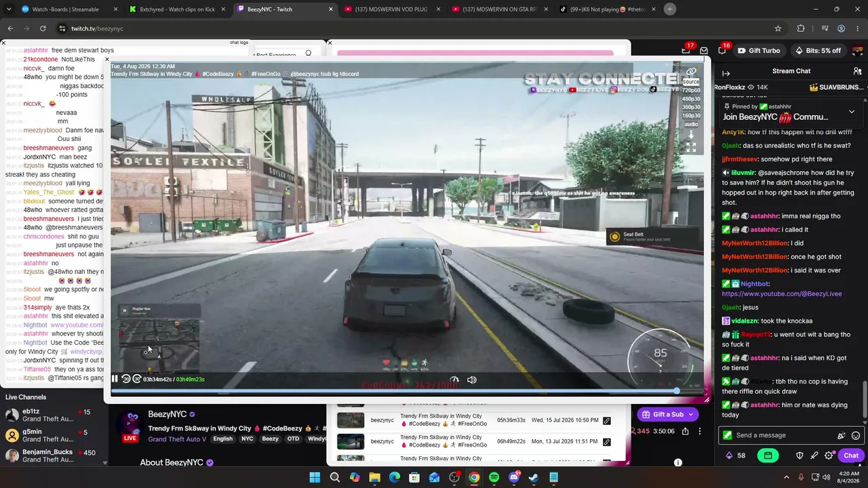Click the Gift Turbo button

point(759,51)
